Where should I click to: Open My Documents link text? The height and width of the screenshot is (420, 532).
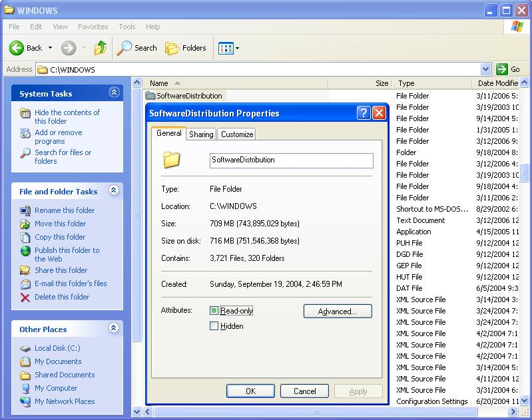coord(58,361)
